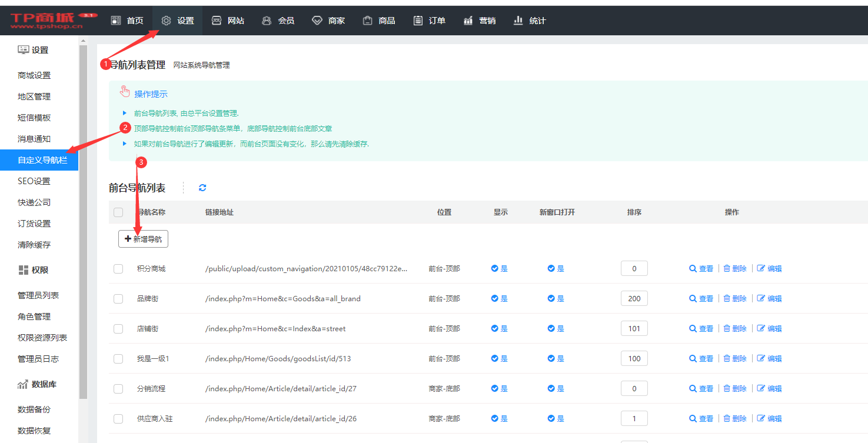Image resolution: width=868 pixels, height=443 pixels.
Task: Tick the select-all checkbox in table header
Action: pyautogui.click(x=118, y=212)
